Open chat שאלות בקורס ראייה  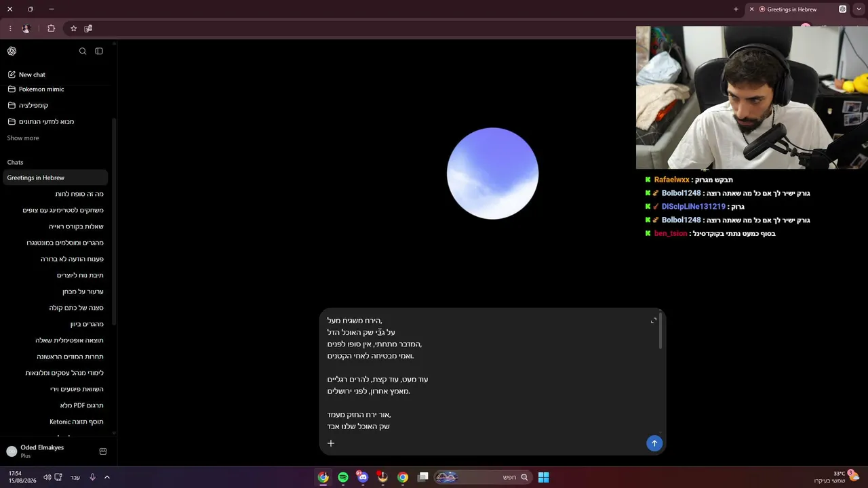click(76, 226)
